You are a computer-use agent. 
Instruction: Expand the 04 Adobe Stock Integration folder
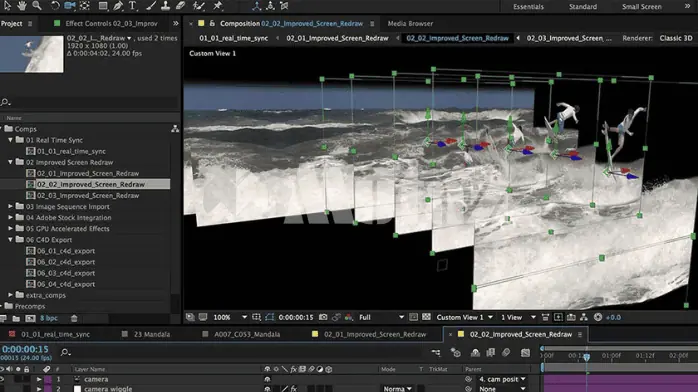coord(11,218)
